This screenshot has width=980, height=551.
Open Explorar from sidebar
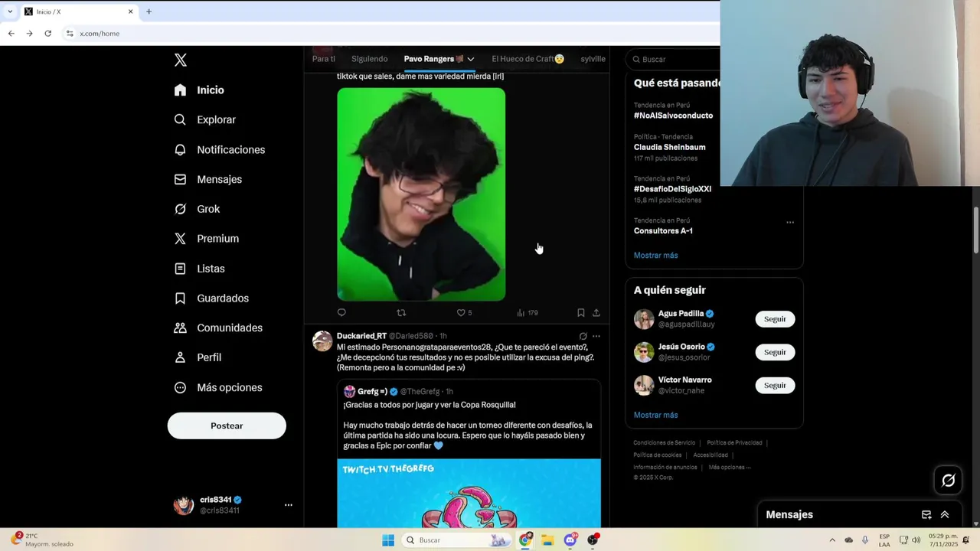[x=204, y=119]
